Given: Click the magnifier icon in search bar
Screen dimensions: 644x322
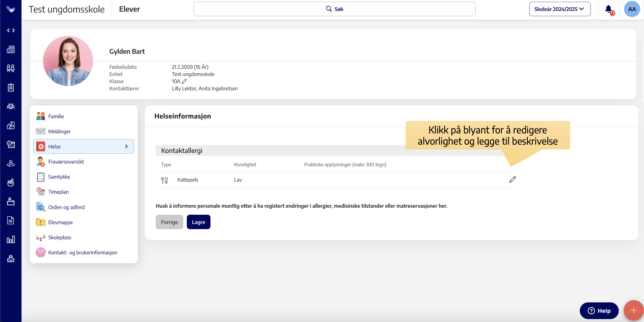Looking at the screenshot, I should click(329, 9).
